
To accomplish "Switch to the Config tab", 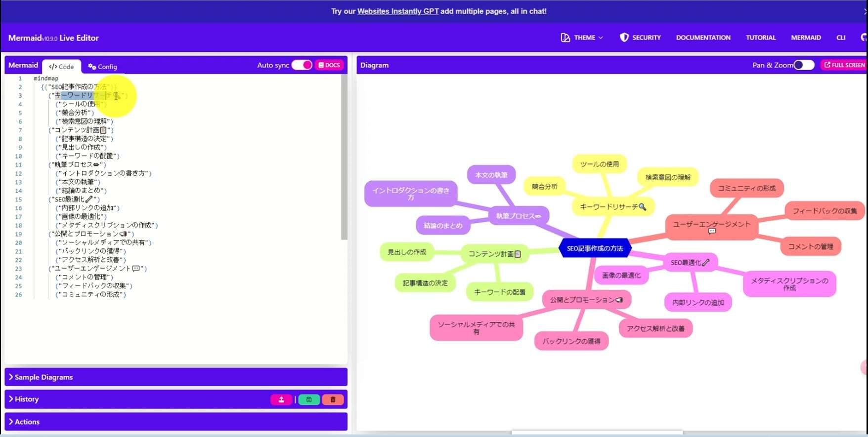I will [x=103, y=66].
